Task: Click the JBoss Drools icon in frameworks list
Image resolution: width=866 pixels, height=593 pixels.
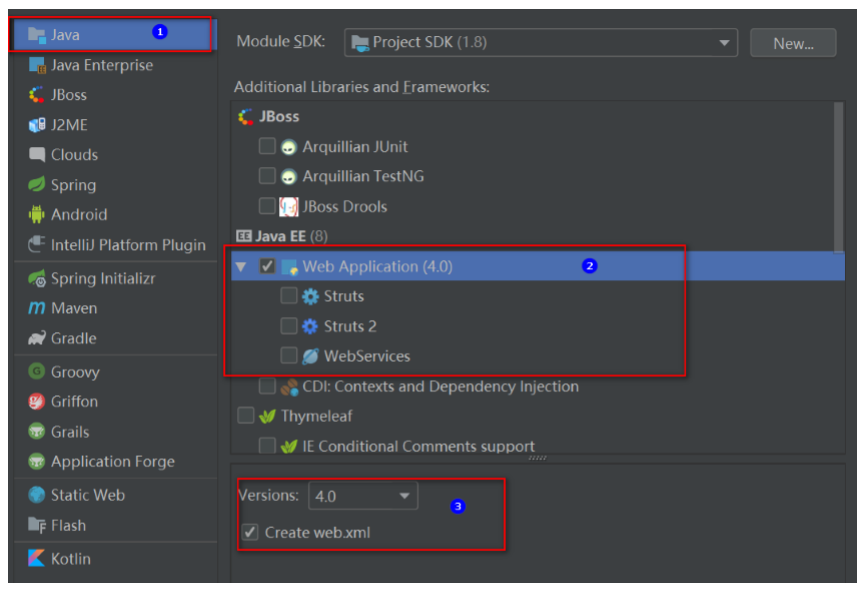Action: click(289, 207)
